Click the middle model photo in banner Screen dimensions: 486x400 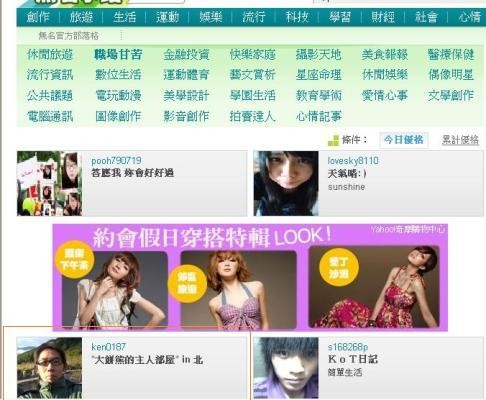coord(238,289)
